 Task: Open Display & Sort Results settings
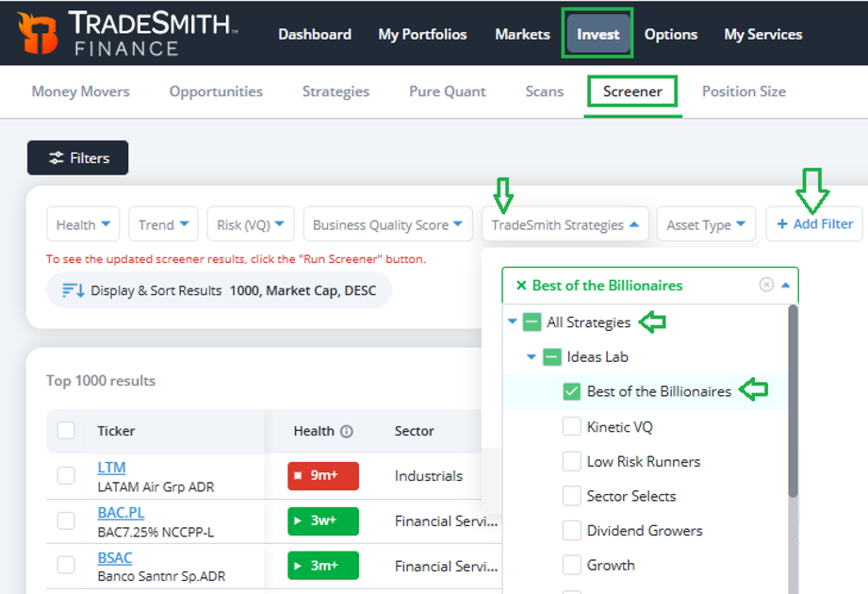coord(220,290)
